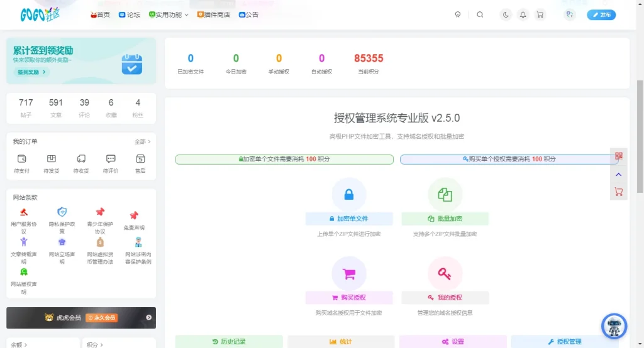Click the 我的授权 button

[445, 298]
